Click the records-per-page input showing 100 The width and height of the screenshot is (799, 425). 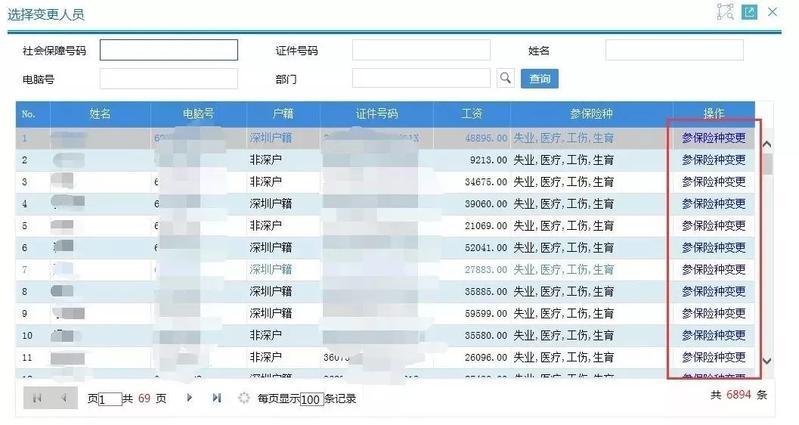[312, 400]
